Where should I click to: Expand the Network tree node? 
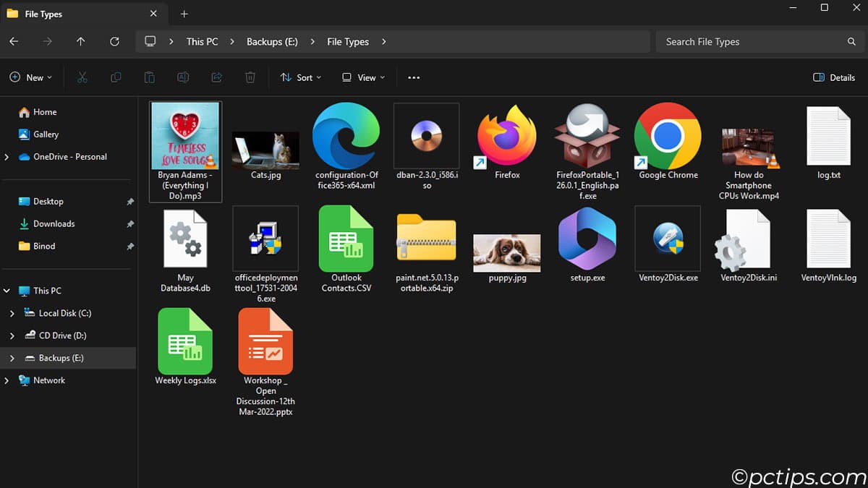click(7, 380)
